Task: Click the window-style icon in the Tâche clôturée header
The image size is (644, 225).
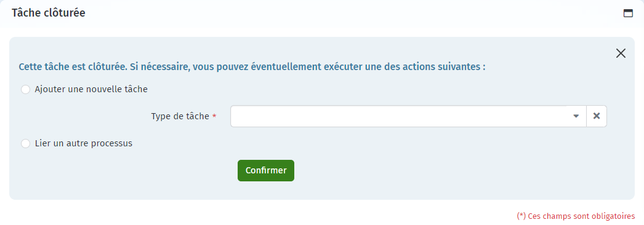Action: pyautogui.click(x=628, y=13)
